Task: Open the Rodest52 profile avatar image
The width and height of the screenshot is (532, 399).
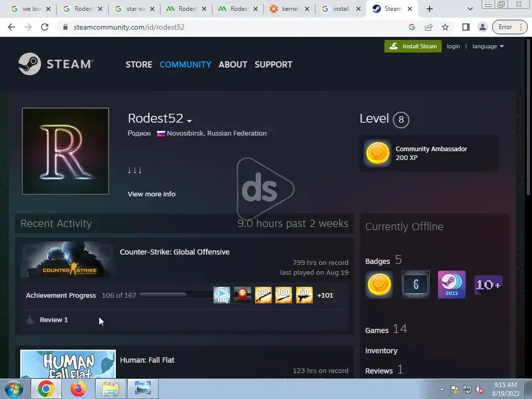Action: 65,151
